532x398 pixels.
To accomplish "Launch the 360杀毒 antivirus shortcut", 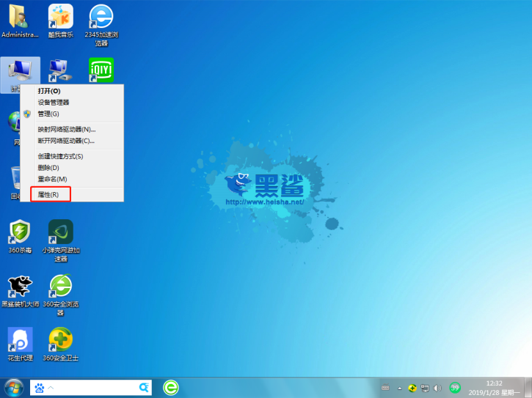I will pyautogui.click(x=20, y=232).
